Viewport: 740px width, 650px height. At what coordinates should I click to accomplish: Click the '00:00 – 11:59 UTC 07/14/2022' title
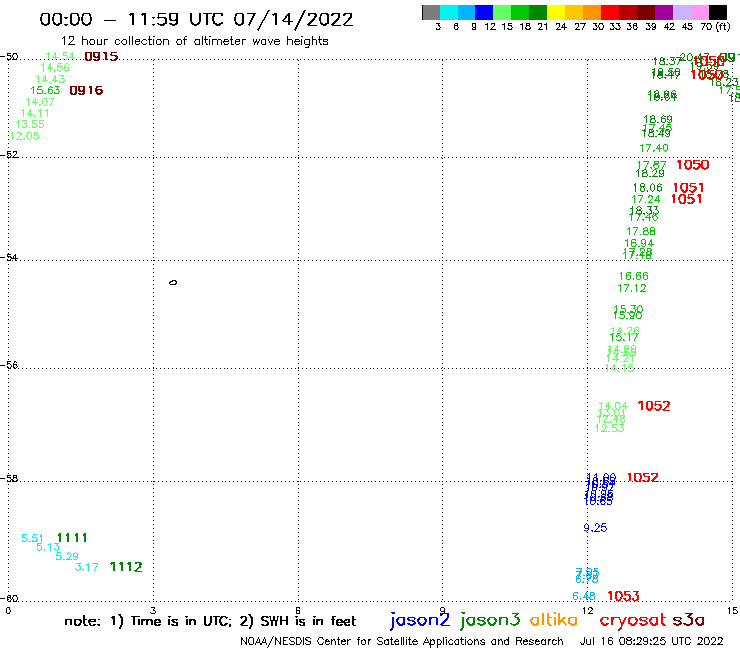(x=196, y=20)
